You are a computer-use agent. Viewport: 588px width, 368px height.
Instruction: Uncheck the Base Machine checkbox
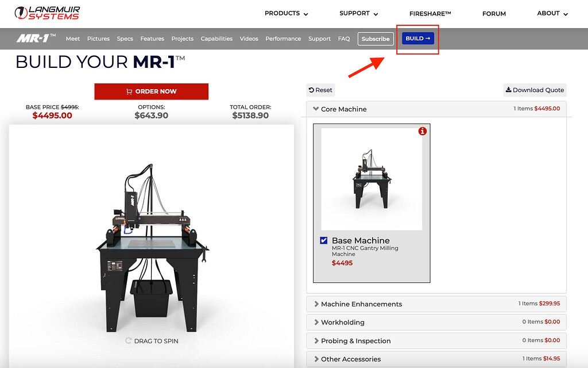323,240
